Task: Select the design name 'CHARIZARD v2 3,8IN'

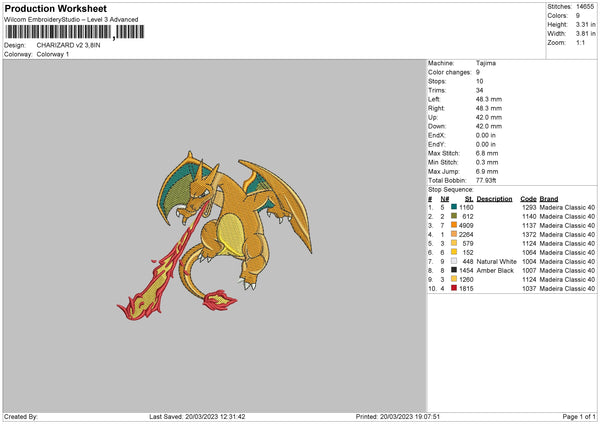Action: tap(68, 45)
